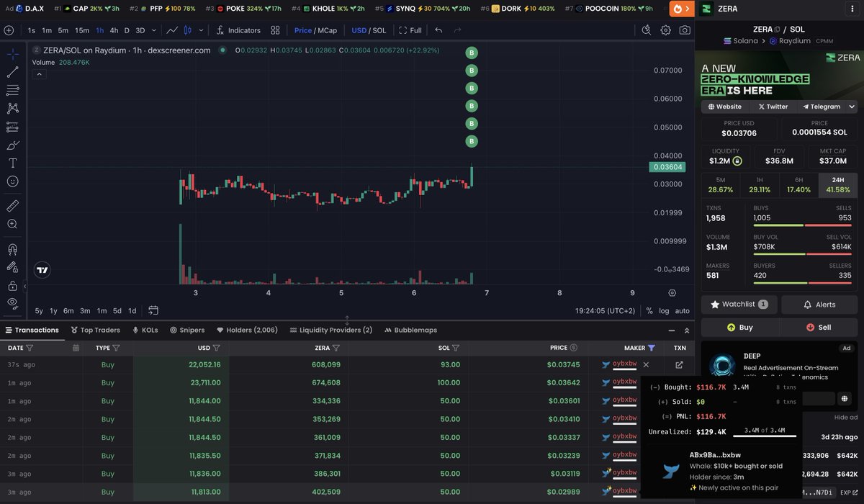Select the trend line drawing tool
864x504 pixels.
[12, 72]
